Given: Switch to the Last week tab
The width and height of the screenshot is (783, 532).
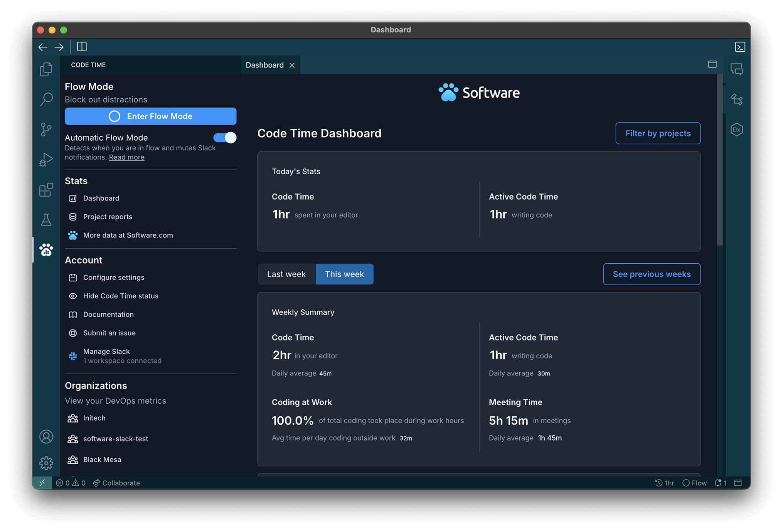Looking at the screenshot, I should (x=286, y=274).
